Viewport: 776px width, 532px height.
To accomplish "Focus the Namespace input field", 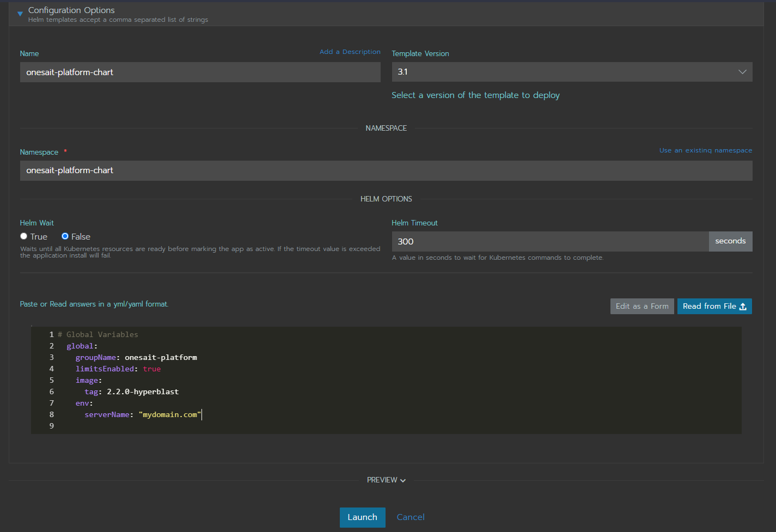I will pos(386,170).
